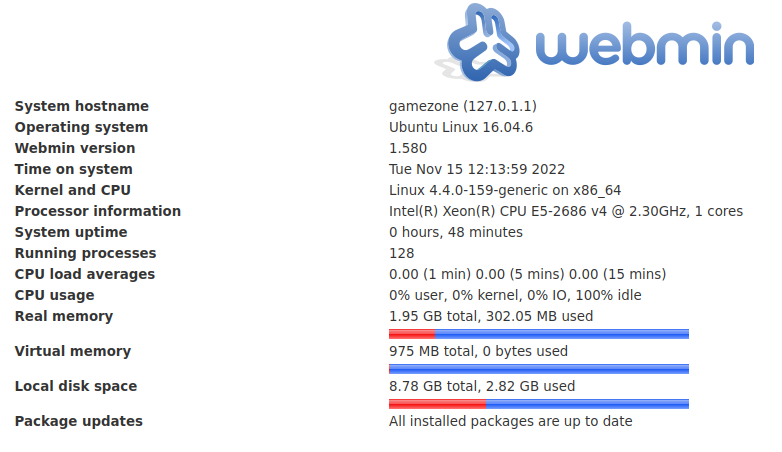Click the 'Real memory' label
Screen dimensions: 782x452
63,316
